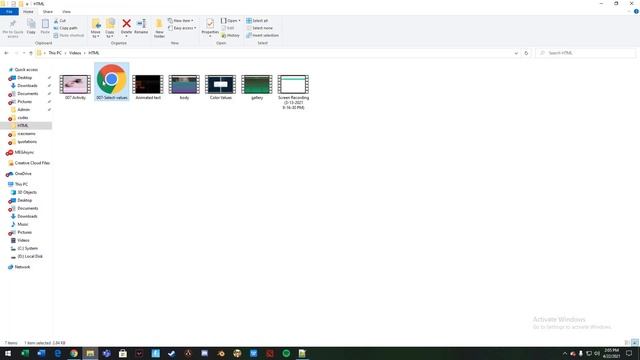Click Pin to Quick access in the ribbon
The image size is (640, 360).
13,28
